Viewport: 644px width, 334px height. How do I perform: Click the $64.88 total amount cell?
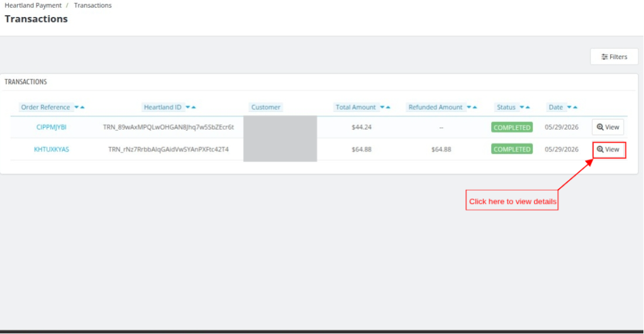(362, 149)
